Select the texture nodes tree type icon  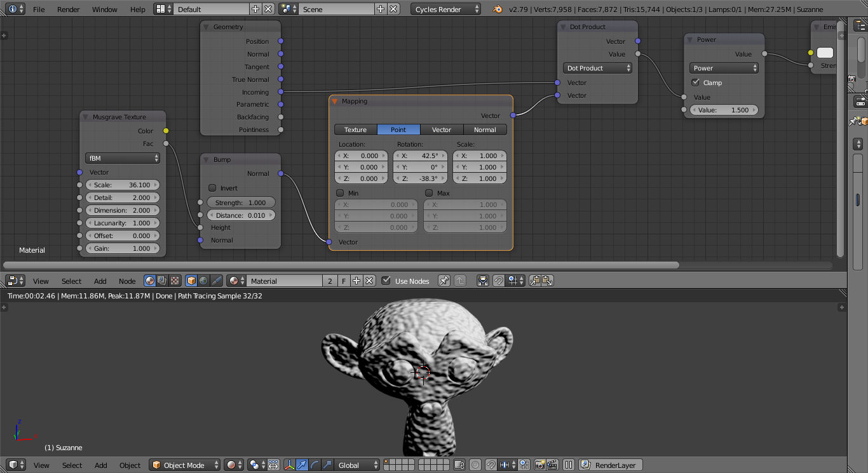tap(174, 281)
